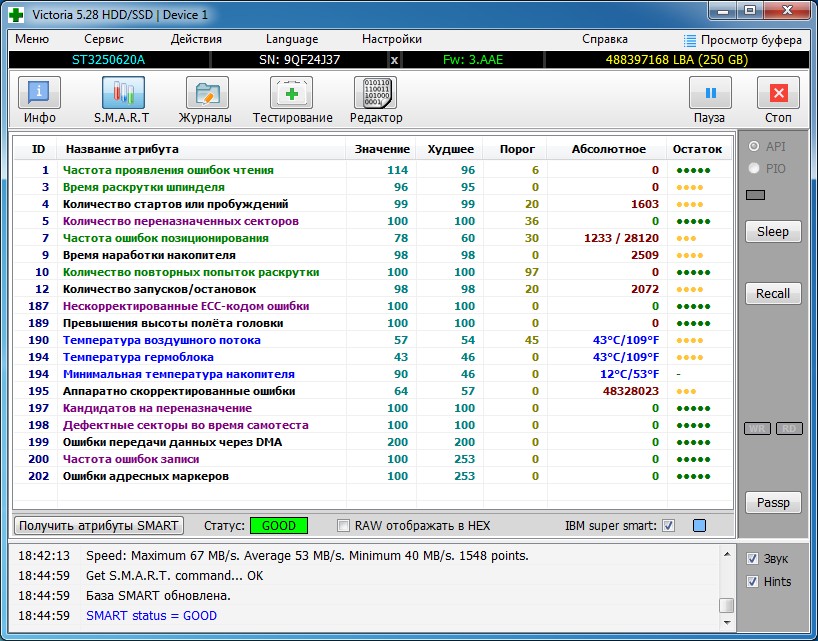
Task: Click log line SMART status = GOOD
Action: point(151,615)
